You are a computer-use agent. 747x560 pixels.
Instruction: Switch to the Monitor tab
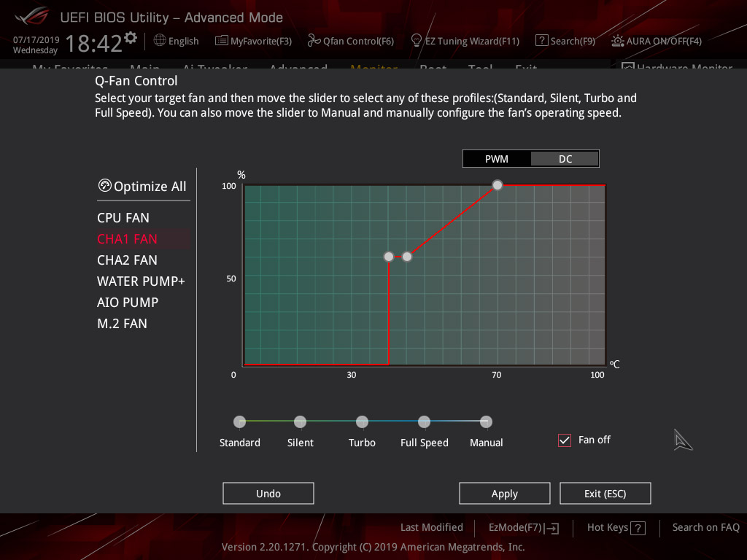(373, 69)
